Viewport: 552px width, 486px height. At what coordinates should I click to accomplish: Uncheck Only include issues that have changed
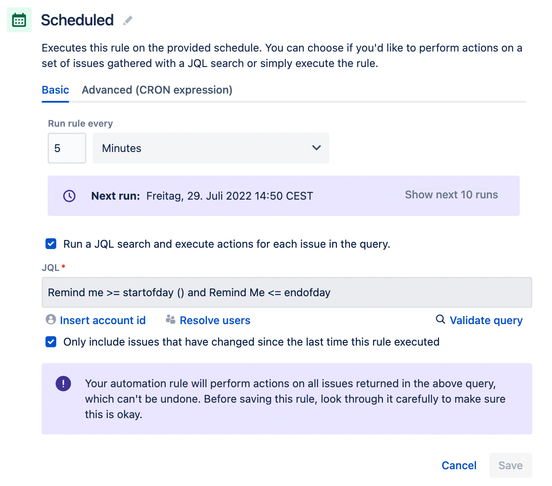tap(51, 341)
